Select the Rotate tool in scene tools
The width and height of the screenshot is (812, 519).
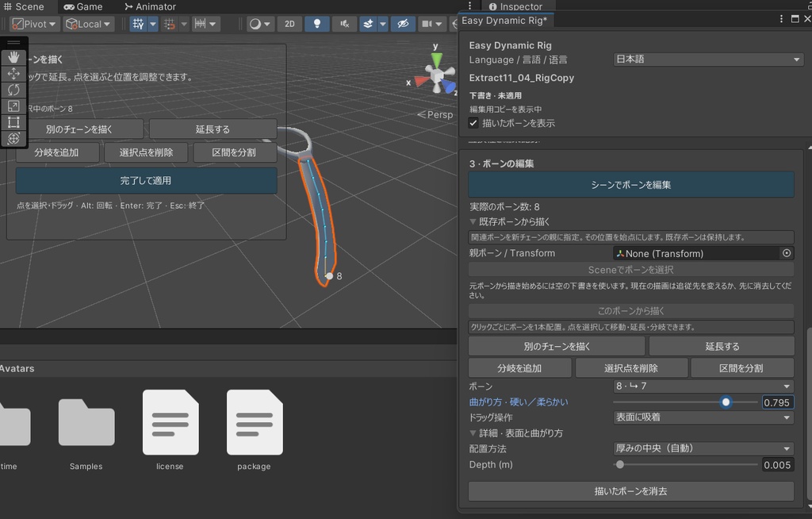pyautogui.click(x=13, y=90)
